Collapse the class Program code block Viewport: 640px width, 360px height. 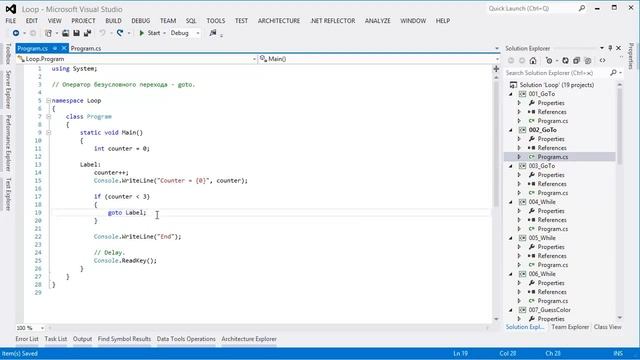click(x=49, y=116)
